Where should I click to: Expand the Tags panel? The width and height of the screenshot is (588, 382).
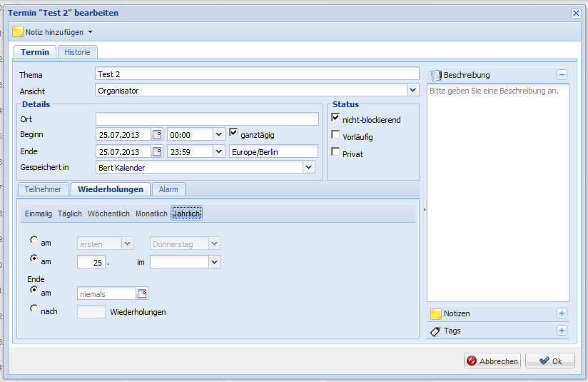(562, 331)
